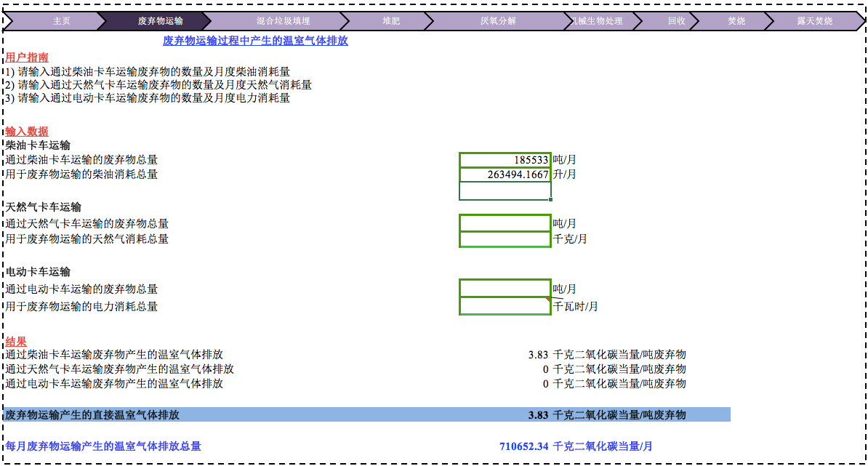Select the 机械生物处理 navigation tab

(x=598, y=21)
